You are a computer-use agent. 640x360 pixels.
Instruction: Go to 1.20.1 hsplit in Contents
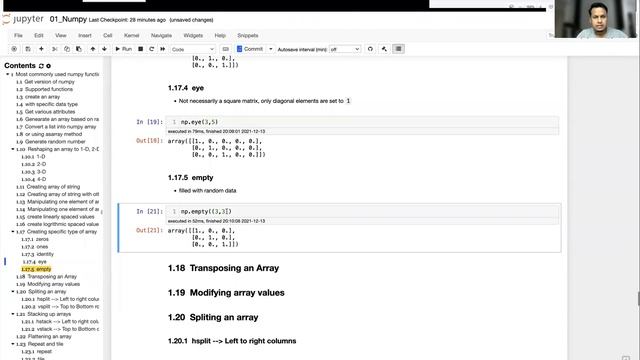[x=60, y=299]
